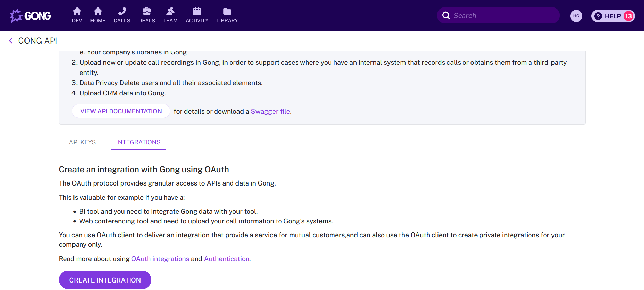The height and width of the screenshot is (290, 644).
Task: Click the Help question mark icon
Action: [598, 16]
